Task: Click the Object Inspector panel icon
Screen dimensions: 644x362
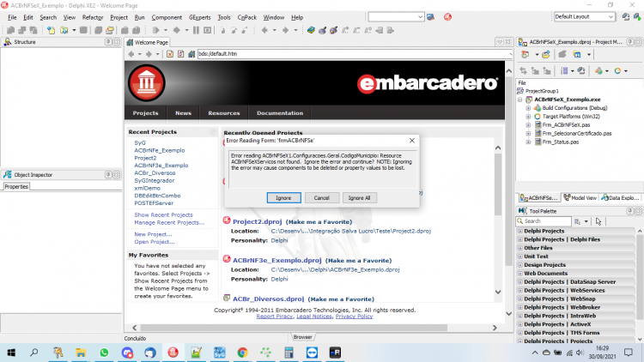Action: click(x=8, y=175)
